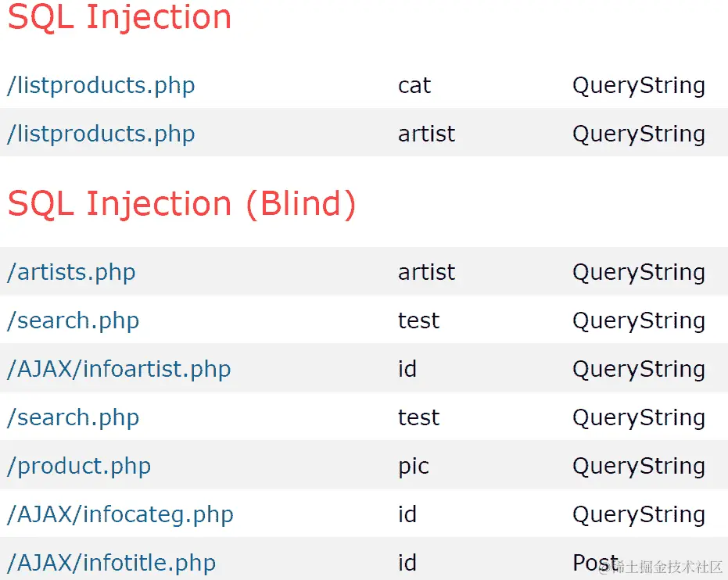
Task: Click the Post type in the infotitle.php row
Action: (595, 563)
